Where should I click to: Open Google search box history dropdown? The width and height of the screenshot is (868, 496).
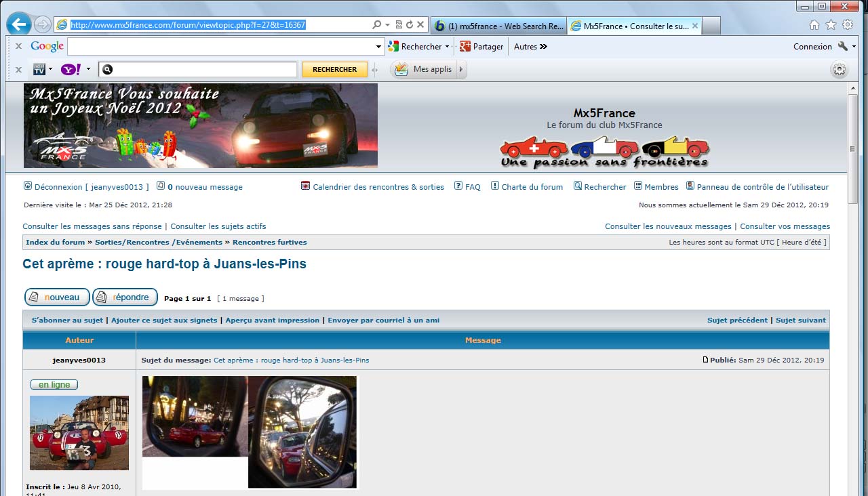point(379,47)
